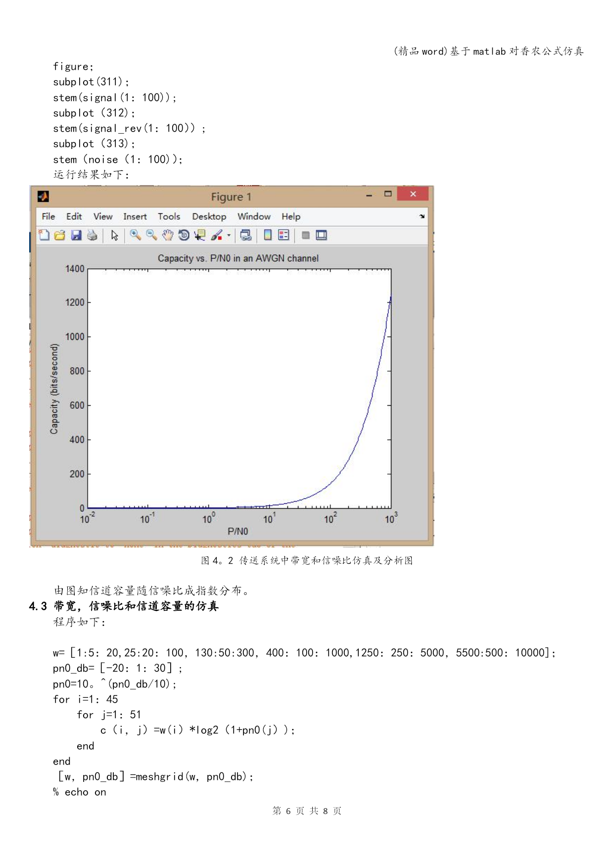The width and height of the screenshot is (614, 868).
Task: Click the MATLAB logo in Figure 1 title bar
Action: tap(43, 196)
